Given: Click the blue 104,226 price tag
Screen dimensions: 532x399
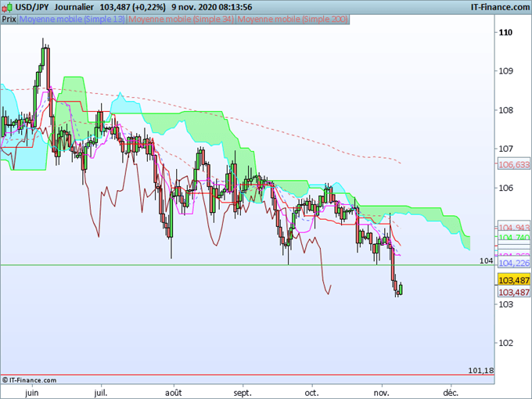Looking at the screenshot, I should (514, 263).
